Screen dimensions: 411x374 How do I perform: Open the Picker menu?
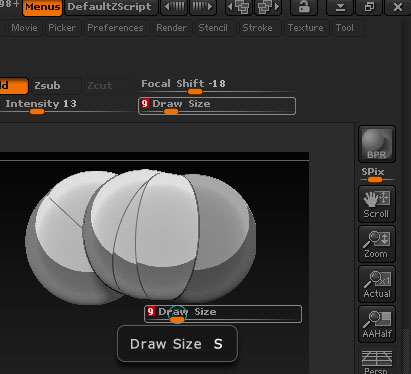point(62,28)
